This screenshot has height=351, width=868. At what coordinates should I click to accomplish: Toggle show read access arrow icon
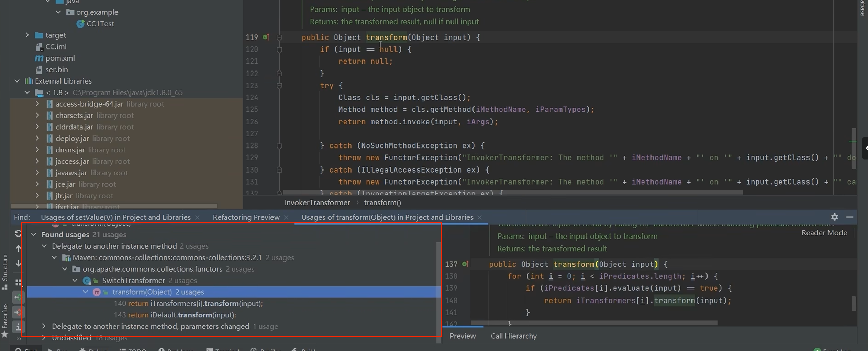pyautogui.click(x=18, y=297)
